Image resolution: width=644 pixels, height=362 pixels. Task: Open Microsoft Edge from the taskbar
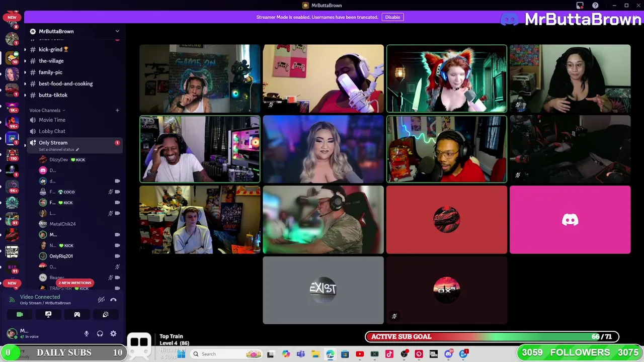[330, 354]
